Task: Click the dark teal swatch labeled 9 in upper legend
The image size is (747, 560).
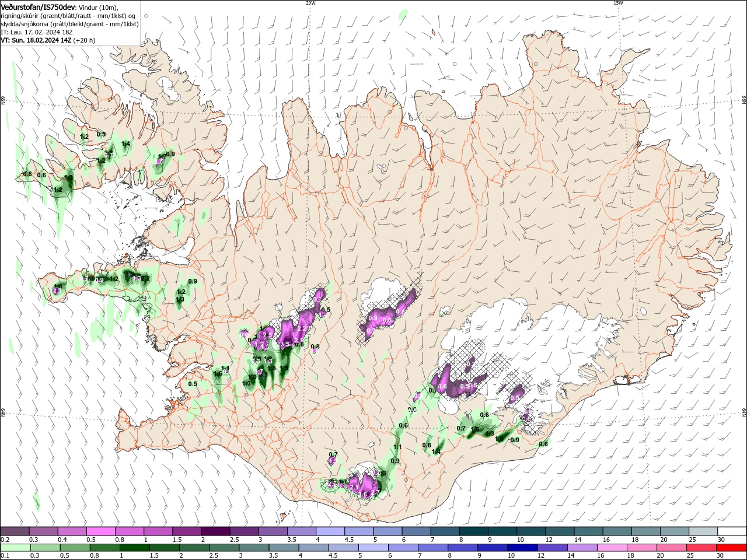Action: (x=502, y=531)
